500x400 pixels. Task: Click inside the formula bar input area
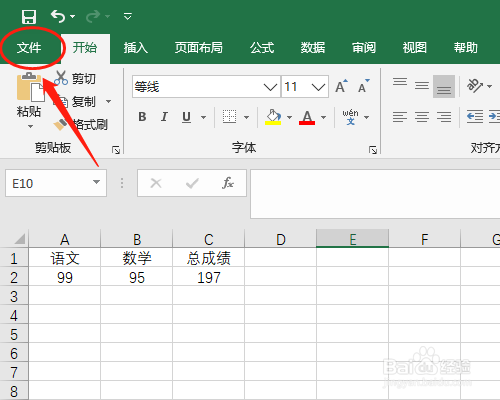coord(375,194)
